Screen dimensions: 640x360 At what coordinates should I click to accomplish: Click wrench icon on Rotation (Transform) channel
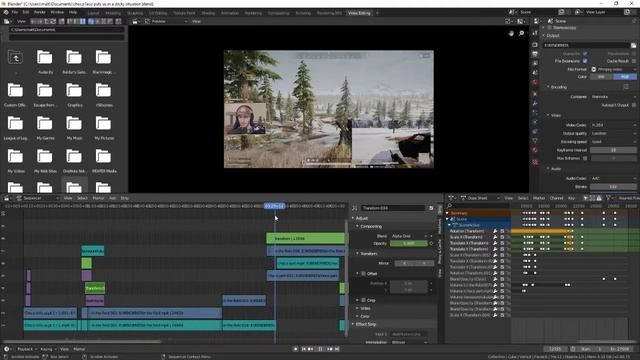pos(496,231)
